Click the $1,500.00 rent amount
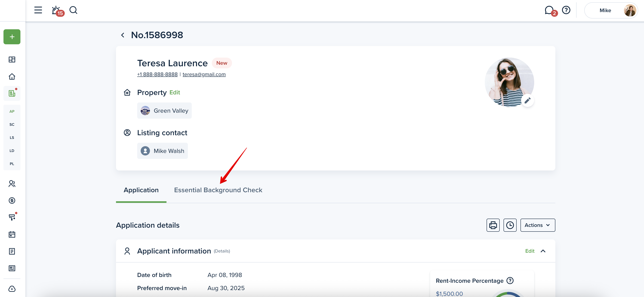This screenshot has height=297, width=644. click(x=449, y=294)
